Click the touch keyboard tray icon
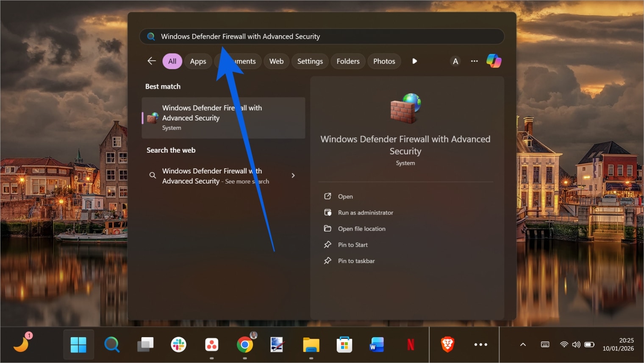 coord(545,344)
